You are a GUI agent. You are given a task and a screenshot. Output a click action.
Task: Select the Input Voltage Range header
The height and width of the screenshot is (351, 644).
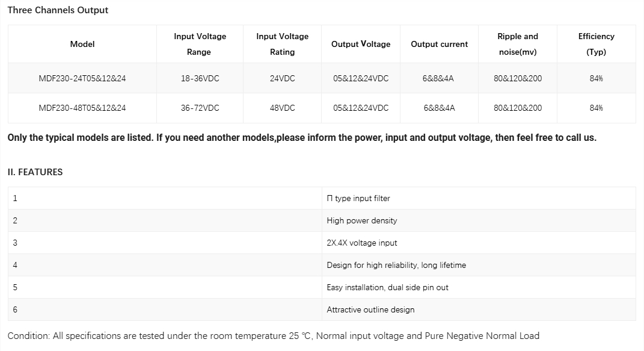click(x=200, y=44)
